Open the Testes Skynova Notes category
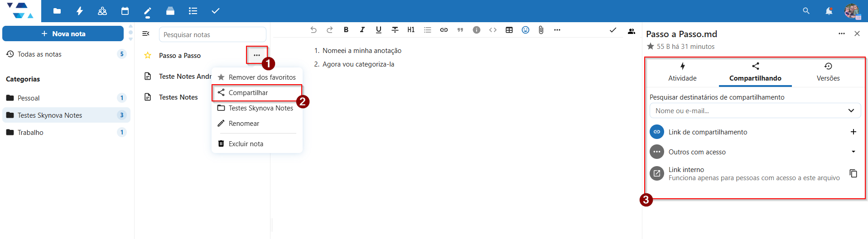 click(50, 115)
